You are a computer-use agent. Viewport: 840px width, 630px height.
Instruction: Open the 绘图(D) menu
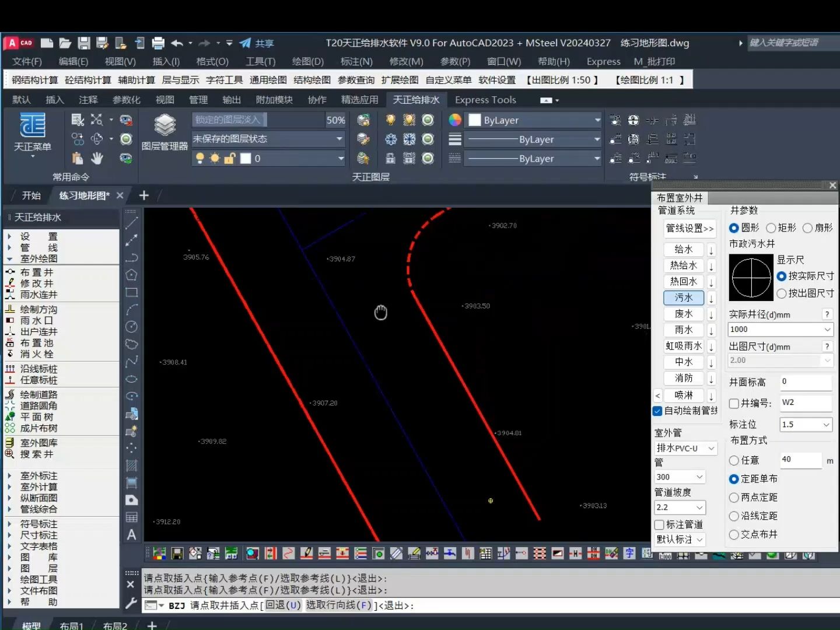(307, 61)
